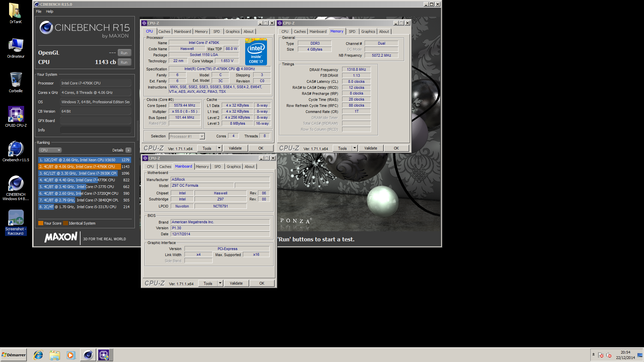Image resolution: width=644 pixels, height=362 pixels.
Task: Show hidden system tray icons arrow
Action: point(593,355)
